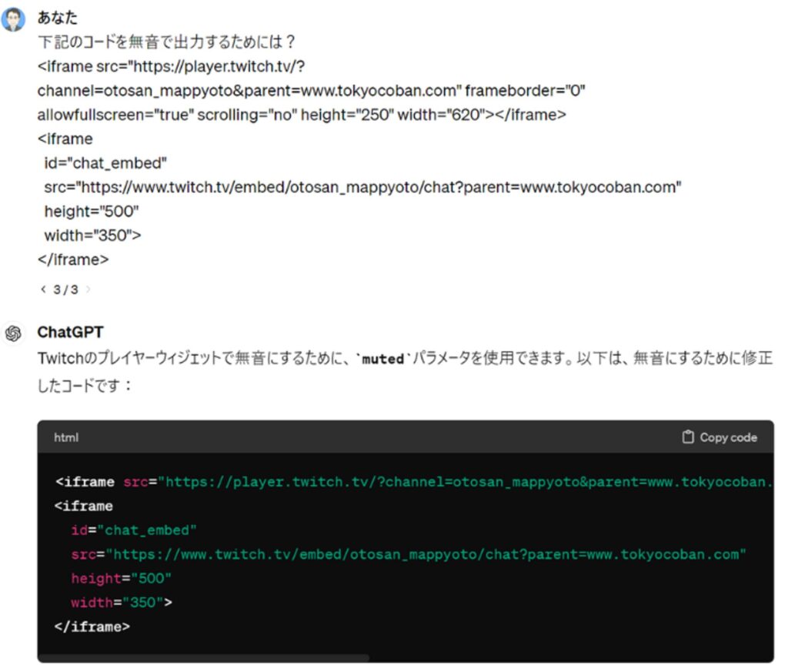Click the ChatGPT logo icon
The image size is (788, 672).
click(13, 334)
